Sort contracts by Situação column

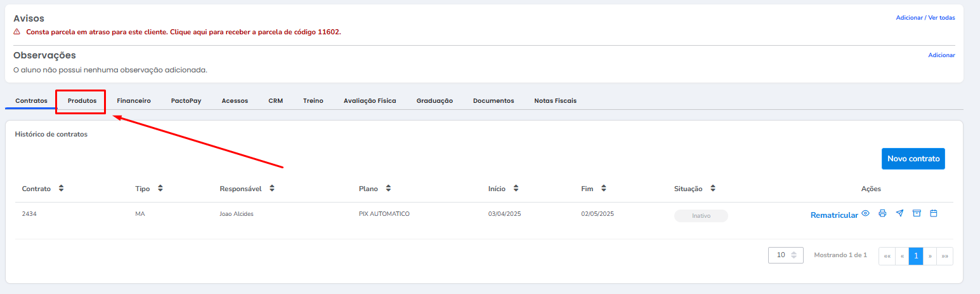[x=713, y=189]
